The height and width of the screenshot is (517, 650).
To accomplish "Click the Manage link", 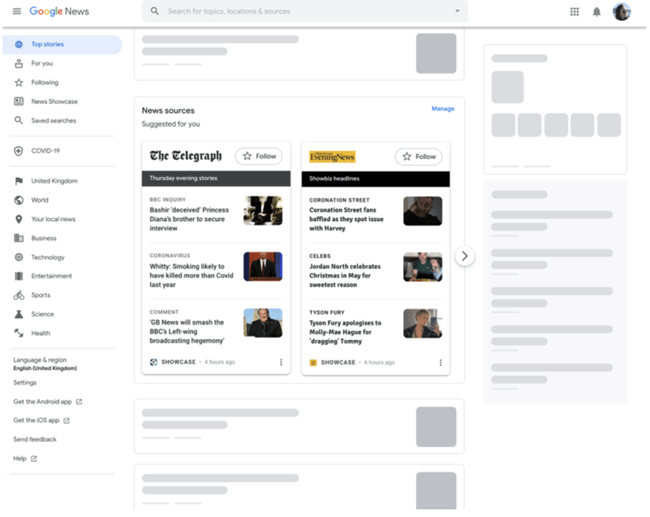I will coord(443,109).
